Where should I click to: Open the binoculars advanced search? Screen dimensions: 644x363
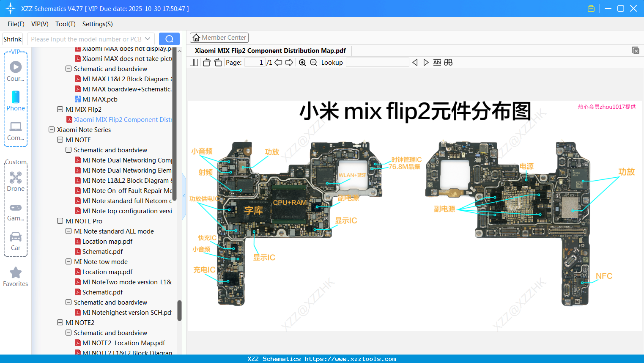[448, 62]
